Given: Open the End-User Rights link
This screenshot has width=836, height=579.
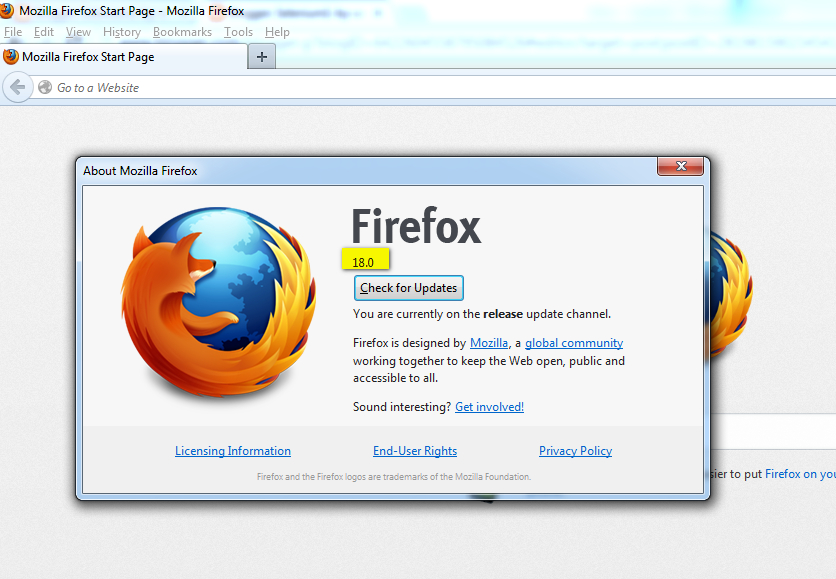Looking at the screenshot, I should [x=414, y=450].
